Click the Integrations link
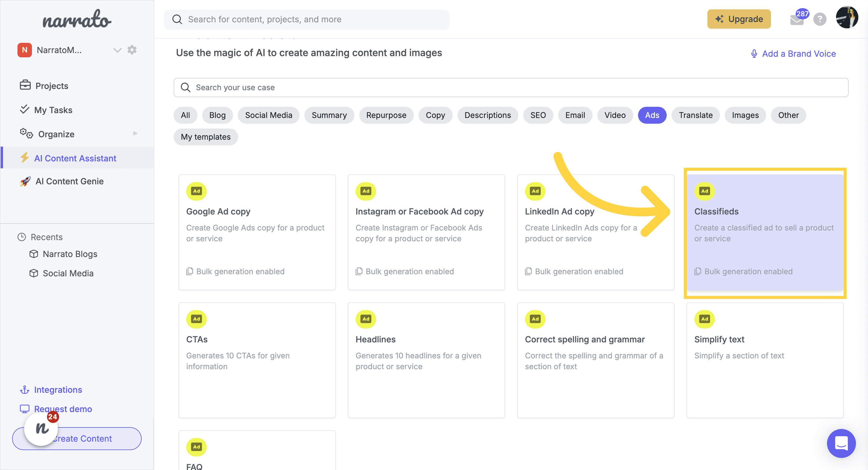The height and width of the screenshot is (470, 868). point(58,389)
